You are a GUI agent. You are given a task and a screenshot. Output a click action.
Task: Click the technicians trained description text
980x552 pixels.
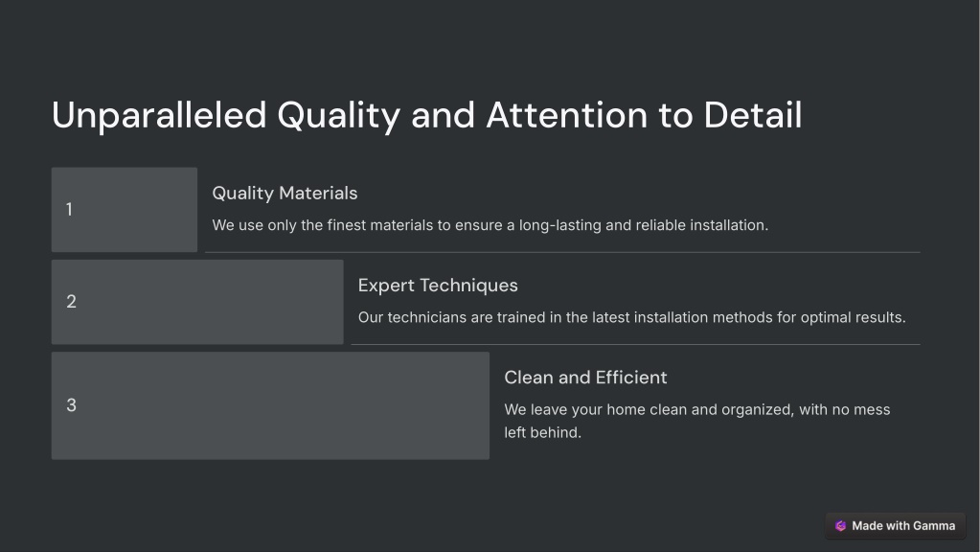(x=632, y=317)
